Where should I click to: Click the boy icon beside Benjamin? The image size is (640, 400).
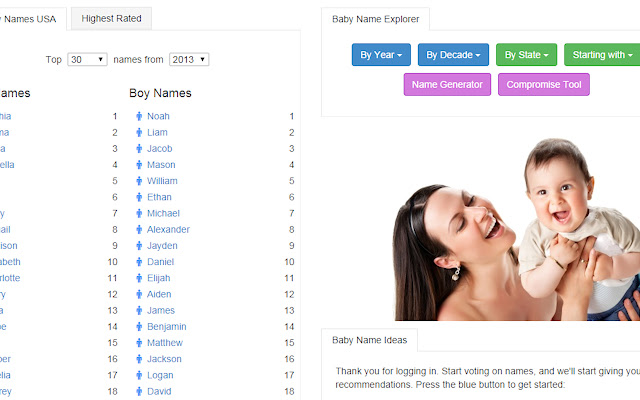(139, 327)
